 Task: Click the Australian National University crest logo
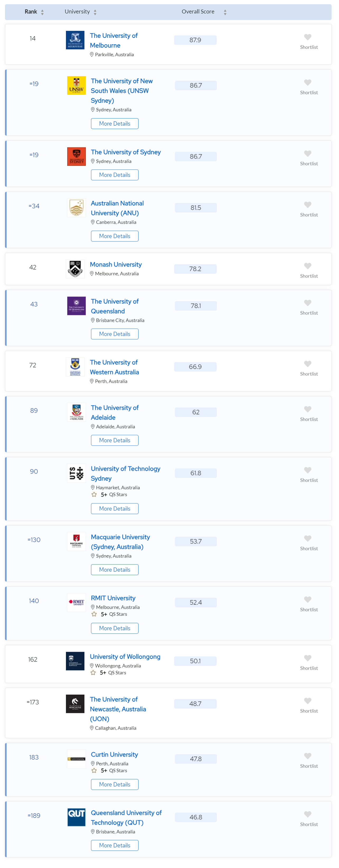pos(77,208)
